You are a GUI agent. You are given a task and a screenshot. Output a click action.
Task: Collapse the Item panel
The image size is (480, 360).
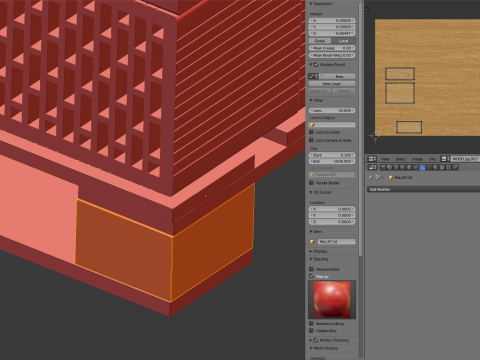311,231
